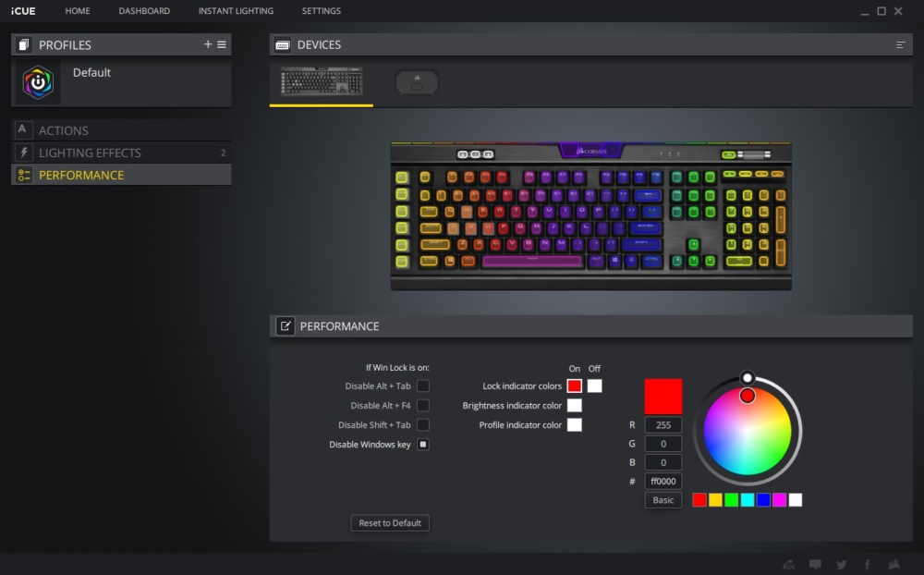
Task: Click the edit icon beside Performance header
Action: (286, 326)
